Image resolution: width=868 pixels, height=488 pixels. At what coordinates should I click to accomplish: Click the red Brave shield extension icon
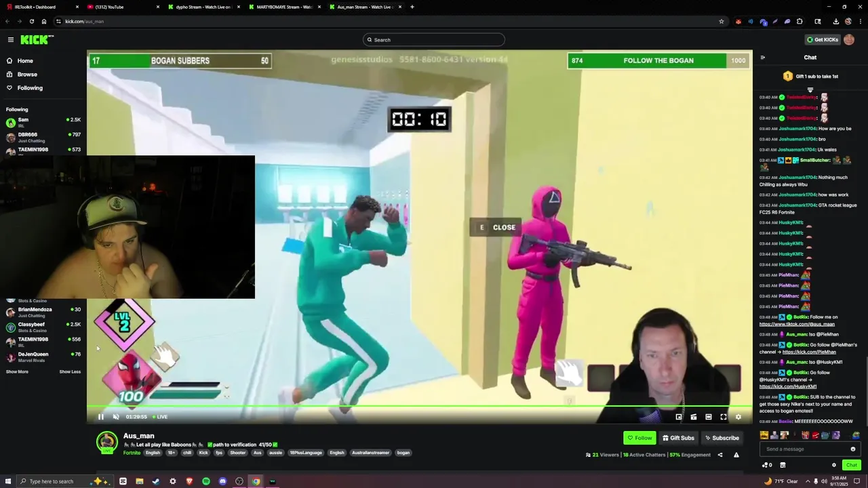(738, 21)
